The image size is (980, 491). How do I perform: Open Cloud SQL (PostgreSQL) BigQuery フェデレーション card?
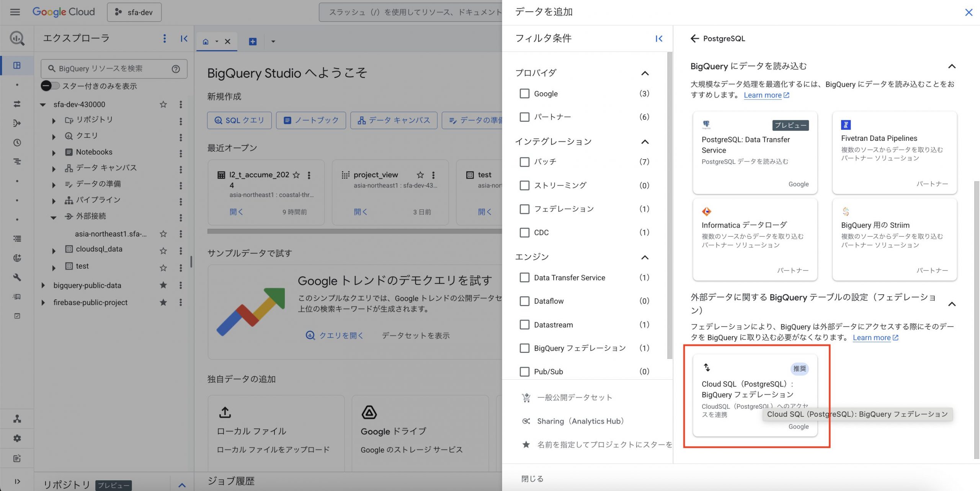pyautogui.click(x=755, y=395)
